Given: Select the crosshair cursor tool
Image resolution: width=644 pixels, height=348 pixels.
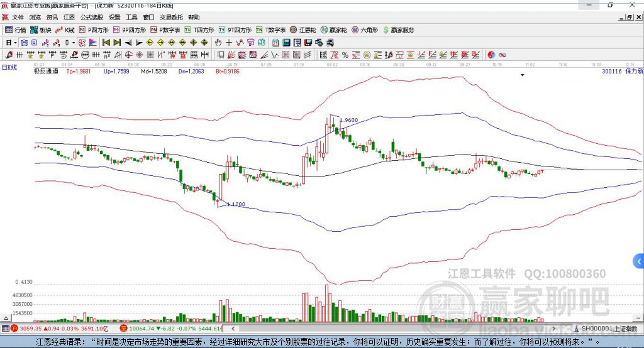Looking at the screenshot, I should [x=229, y=43].
